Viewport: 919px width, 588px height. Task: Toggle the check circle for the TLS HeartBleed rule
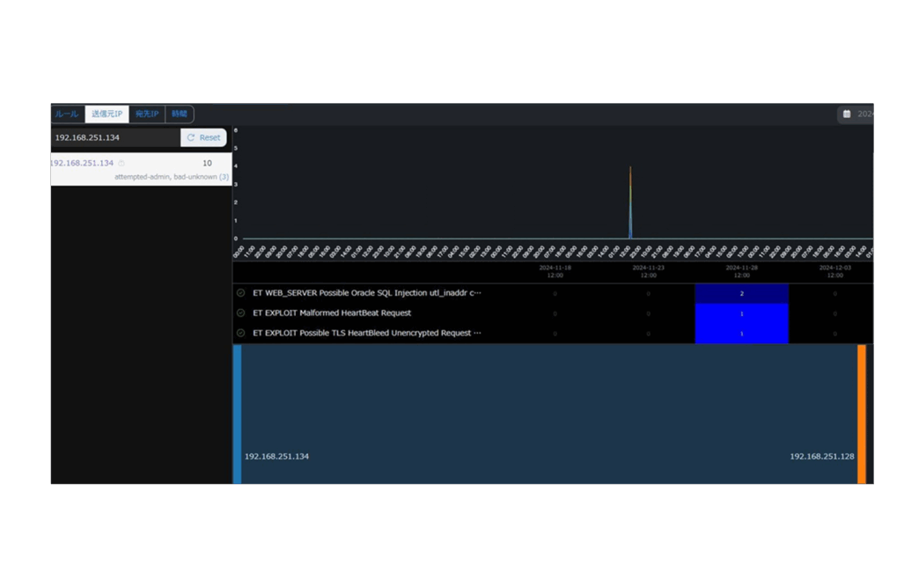241,334
